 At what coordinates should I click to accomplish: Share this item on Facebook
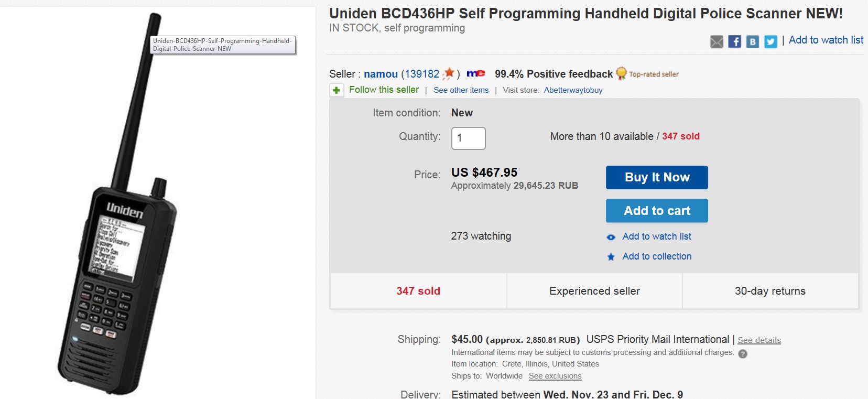point(734,41)
